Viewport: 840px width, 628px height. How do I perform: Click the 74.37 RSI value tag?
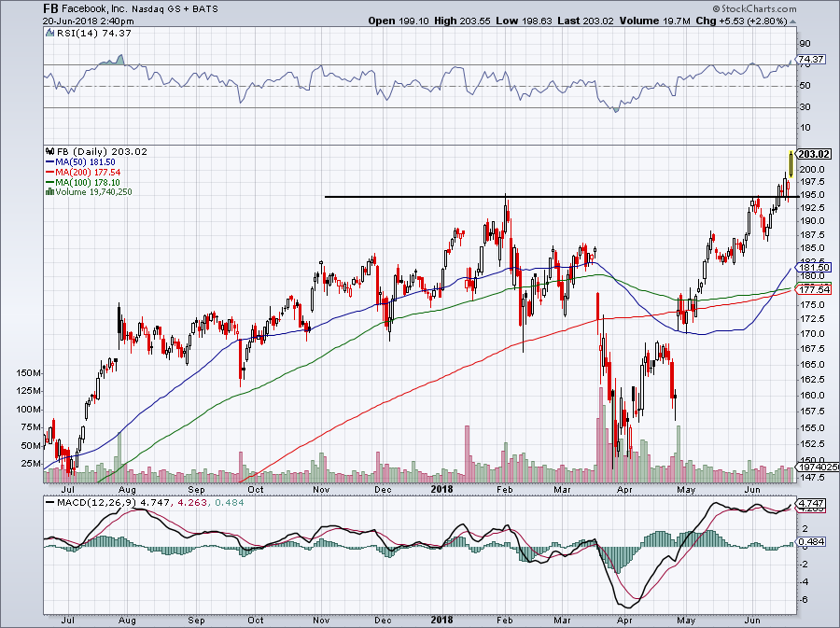coord(812,59)
